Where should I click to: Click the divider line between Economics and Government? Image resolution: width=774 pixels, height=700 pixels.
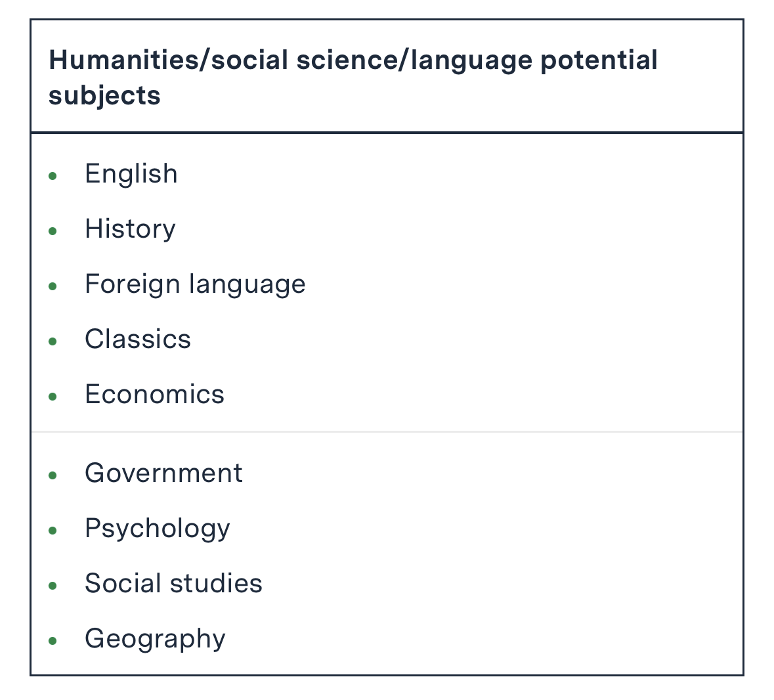387,432
